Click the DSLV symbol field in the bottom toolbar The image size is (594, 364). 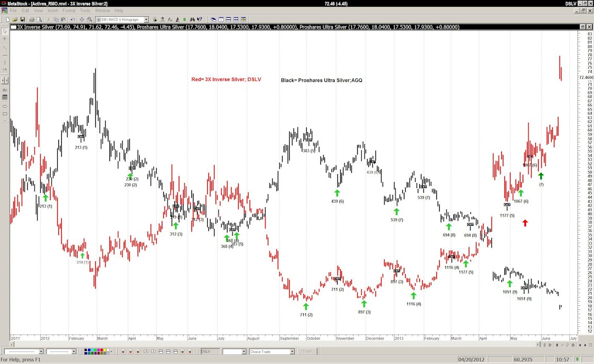[210, 352]
